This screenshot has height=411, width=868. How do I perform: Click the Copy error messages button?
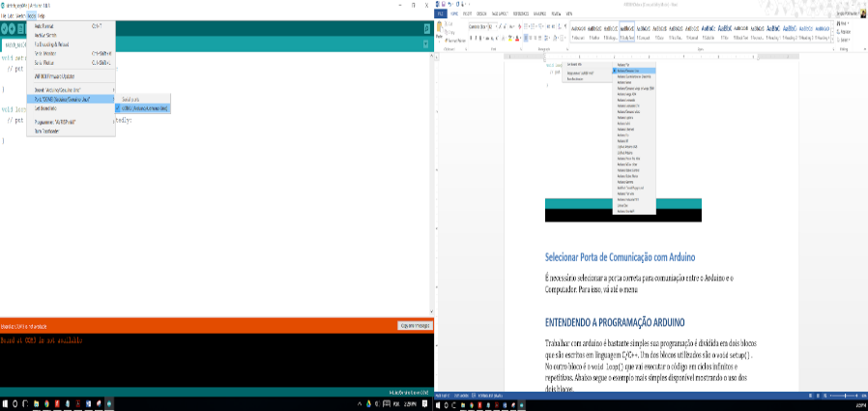coord(414,326)
